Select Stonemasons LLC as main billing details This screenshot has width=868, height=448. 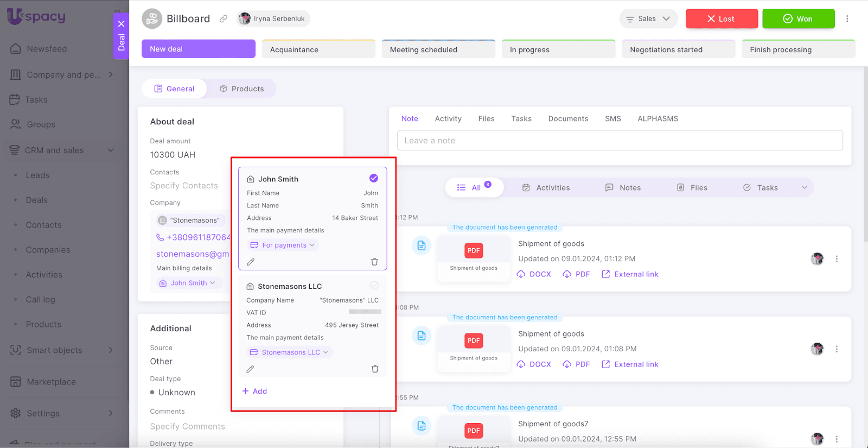click(374, 286)
